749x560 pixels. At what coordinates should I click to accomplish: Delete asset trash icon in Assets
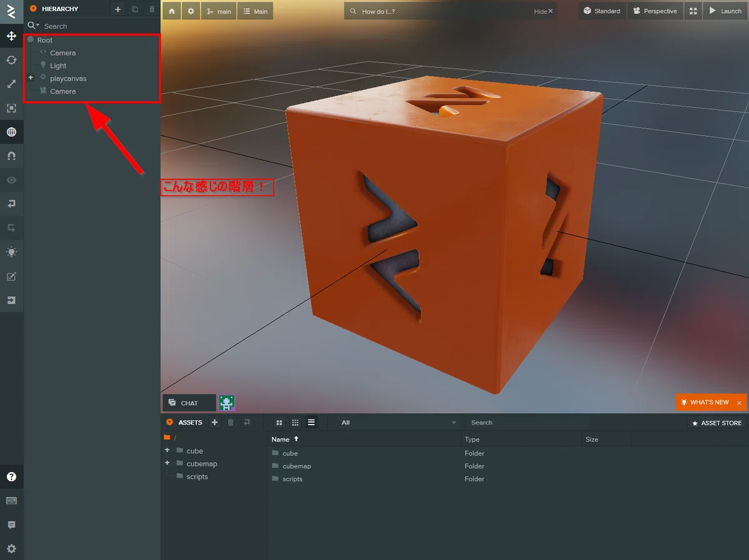pos(231,423)
